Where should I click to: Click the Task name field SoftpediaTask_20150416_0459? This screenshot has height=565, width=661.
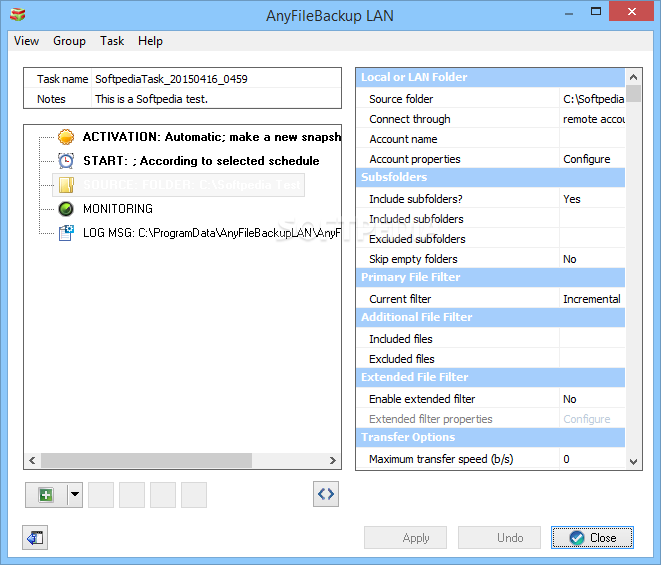tap(216, 79)
